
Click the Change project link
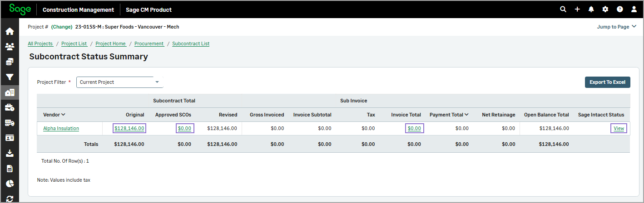[x=62, y=27]
